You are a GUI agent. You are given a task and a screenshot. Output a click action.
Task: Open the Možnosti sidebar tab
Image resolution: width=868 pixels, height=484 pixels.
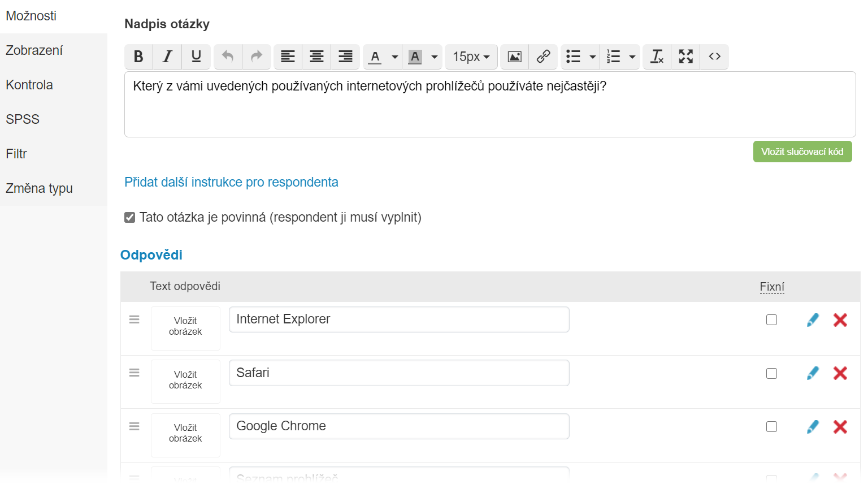click(54, 16)
